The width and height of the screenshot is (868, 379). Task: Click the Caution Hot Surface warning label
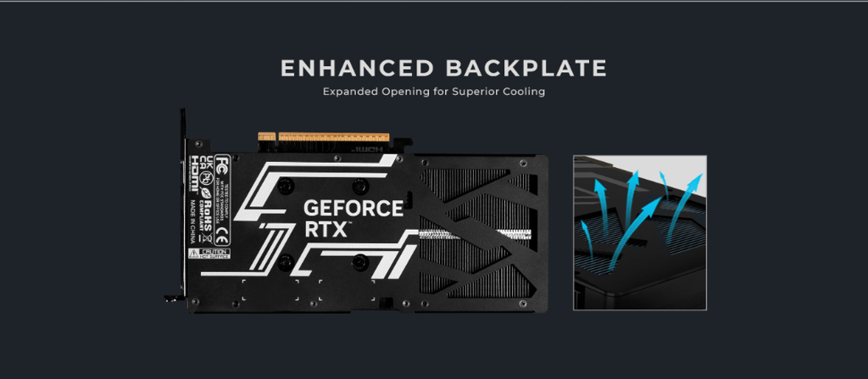[x=209, y=254]
